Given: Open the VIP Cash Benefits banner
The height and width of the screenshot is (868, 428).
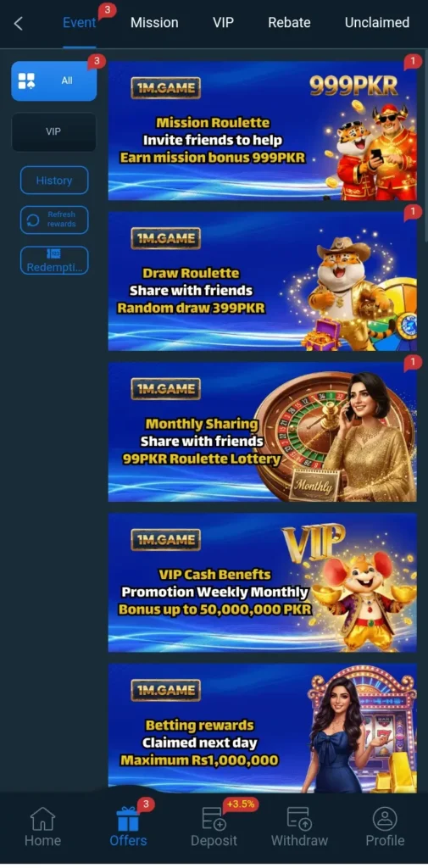Looking at the screenshot, I should pos(263,582).
